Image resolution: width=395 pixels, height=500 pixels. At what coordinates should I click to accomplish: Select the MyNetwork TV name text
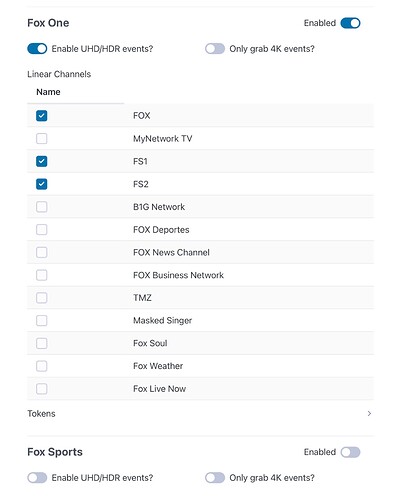click(x=163, y=139)
